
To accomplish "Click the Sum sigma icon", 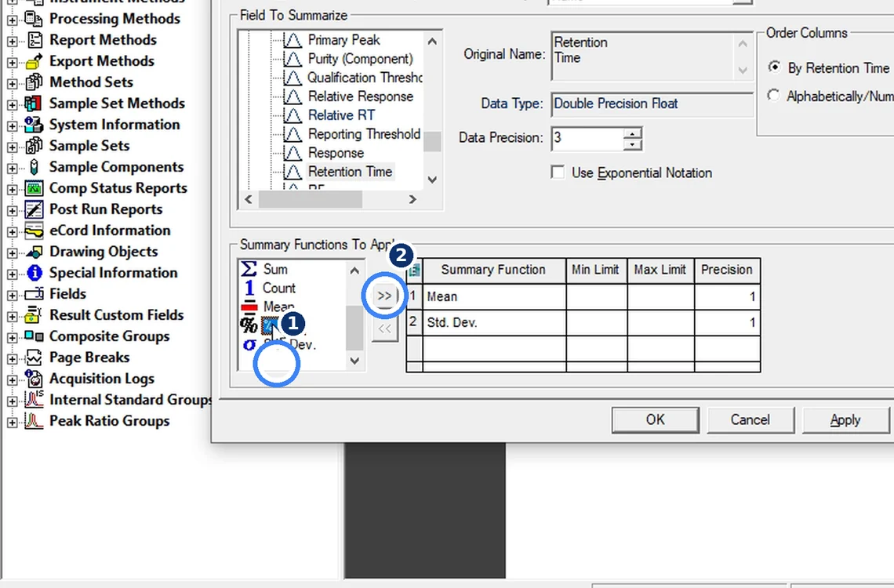I will pos(249,269).
